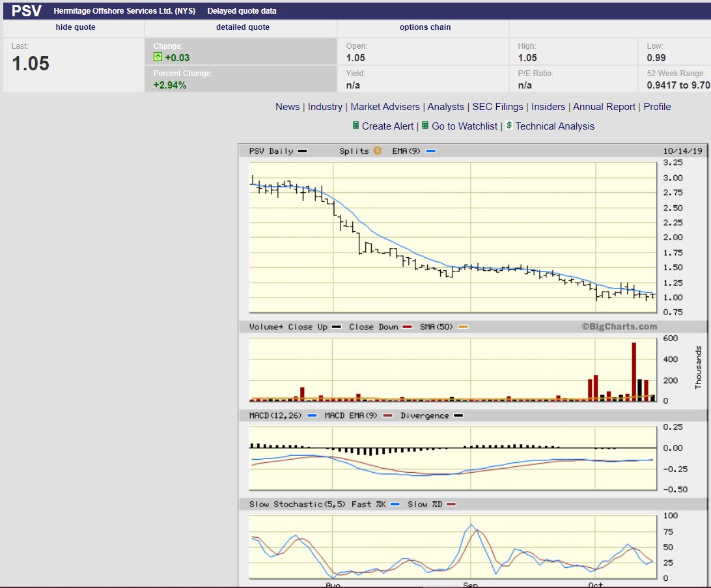
Task: Go to the Industry page
Action: click(x=325, y=107)
